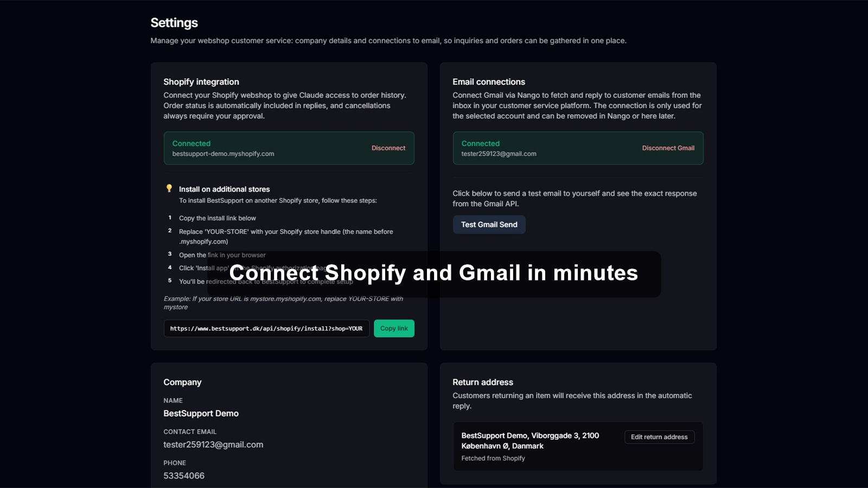Copy the Shopify install link
868x488 pixels.
pos(394,329)
